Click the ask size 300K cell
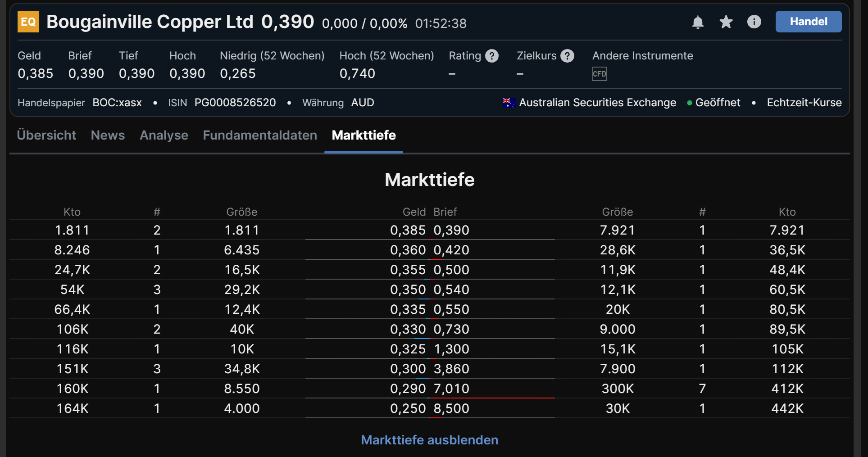The width and height of the screenshot is (868, 457). [x=618, y=389]
